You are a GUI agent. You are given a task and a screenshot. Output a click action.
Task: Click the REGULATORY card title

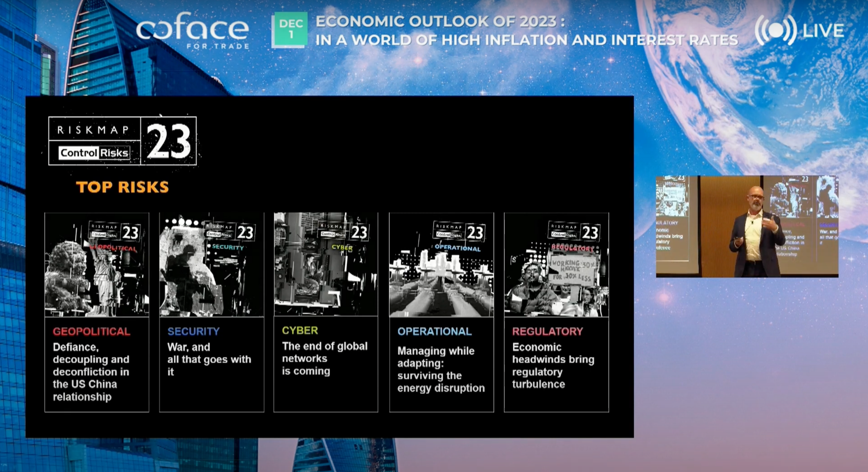[547, 331]
